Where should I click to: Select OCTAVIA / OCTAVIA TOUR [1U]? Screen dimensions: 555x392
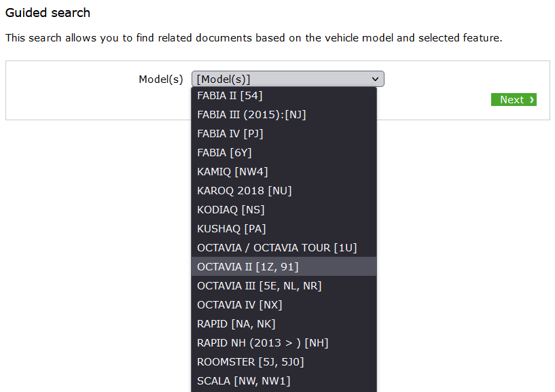pyautogui.click(x=284, y=248)
